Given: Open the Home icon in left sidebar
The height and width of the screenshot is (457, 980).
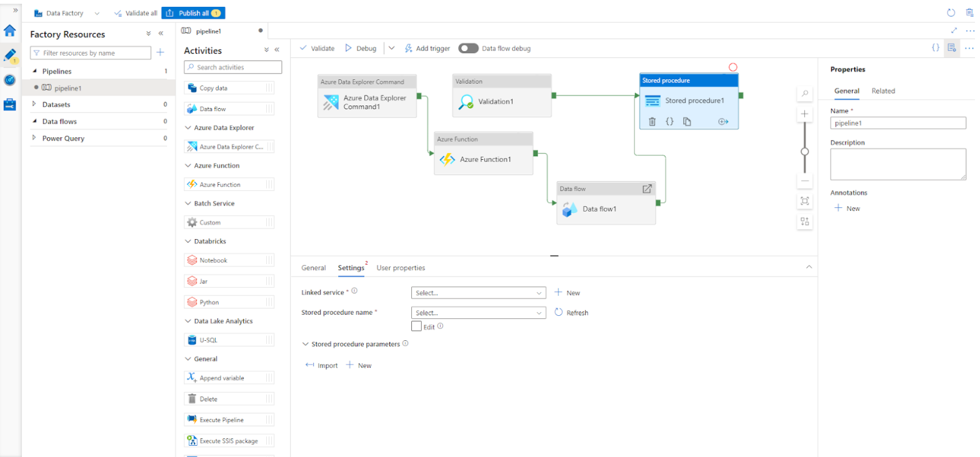Looking at the screenshot, I should tap(10, 30).
